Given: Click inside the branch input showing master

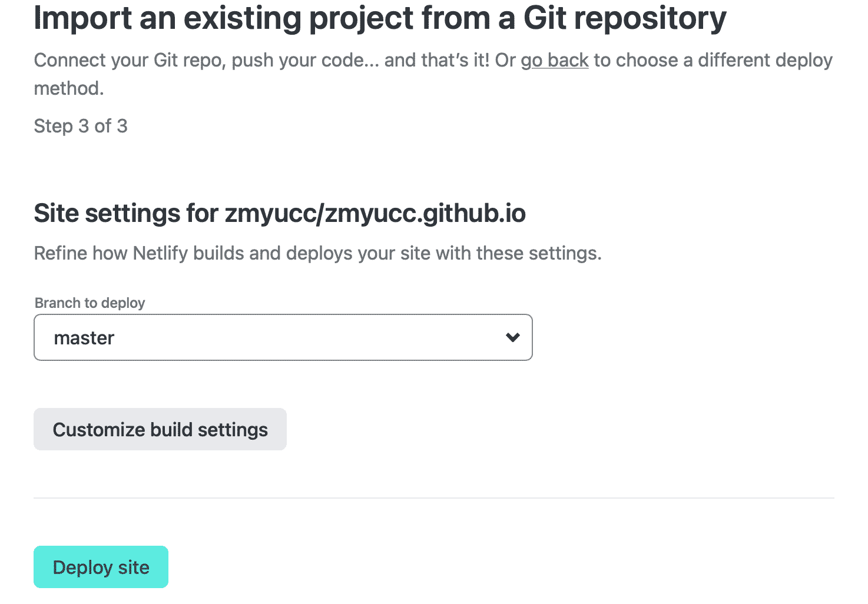Looking at the screenshot, I should 236,337.
